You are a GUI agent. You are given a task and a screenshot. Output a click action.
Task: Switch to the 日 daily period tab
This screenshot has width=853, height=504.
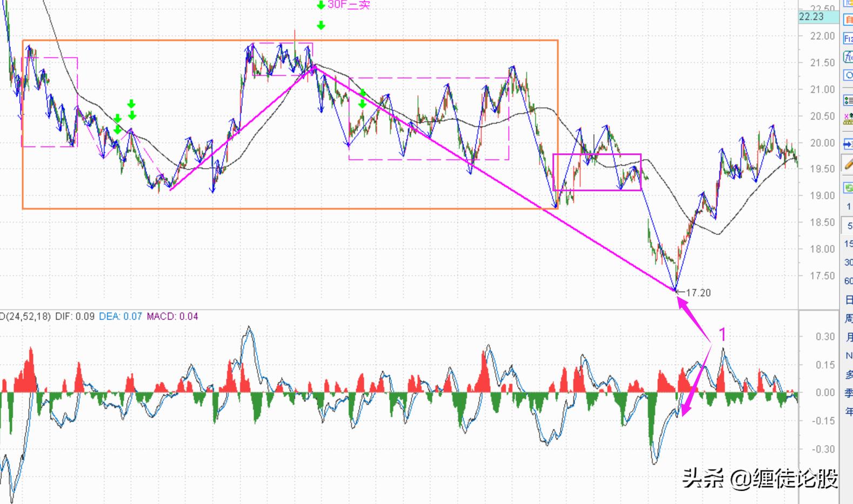coord(849,300)
